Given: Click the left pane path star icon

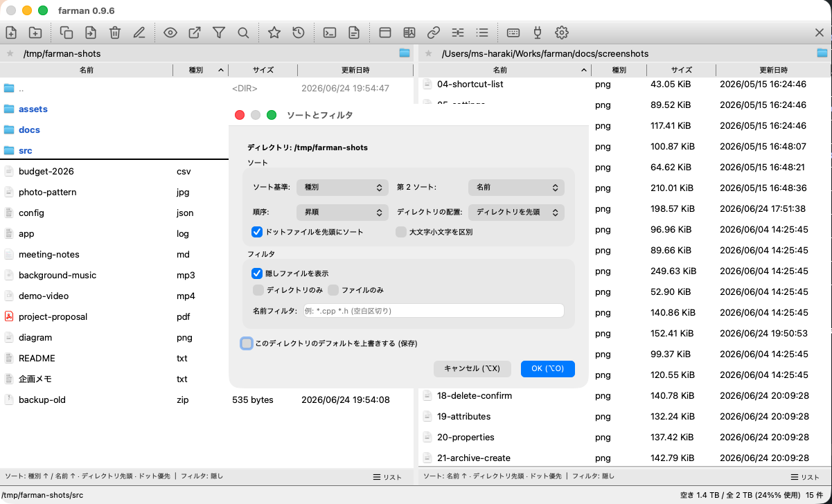Looking at the screenshot, I should (x=10, y=53).
